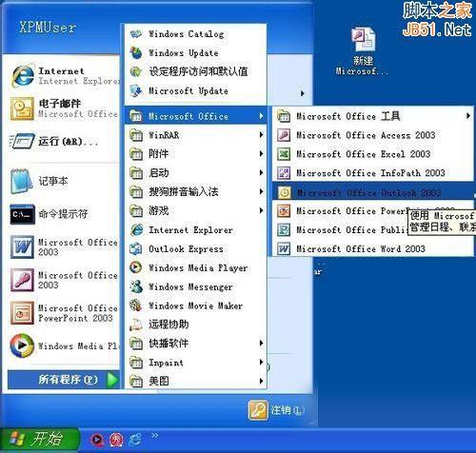Image resolution: width=476 pixels, height=453 pixels.
Task: Open recent Word 2003 item in Start menu
Action: [x=64, y=246]
